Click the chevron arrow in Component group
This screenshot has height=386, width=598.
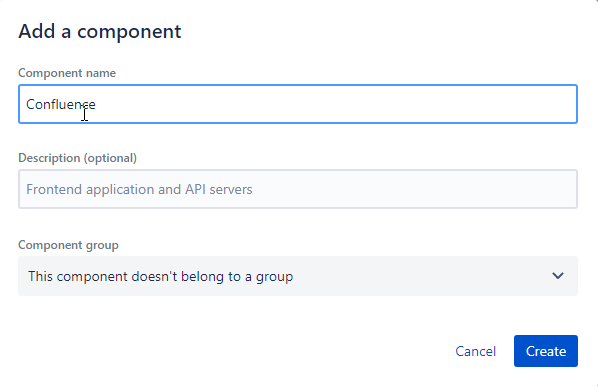[558, 276]
